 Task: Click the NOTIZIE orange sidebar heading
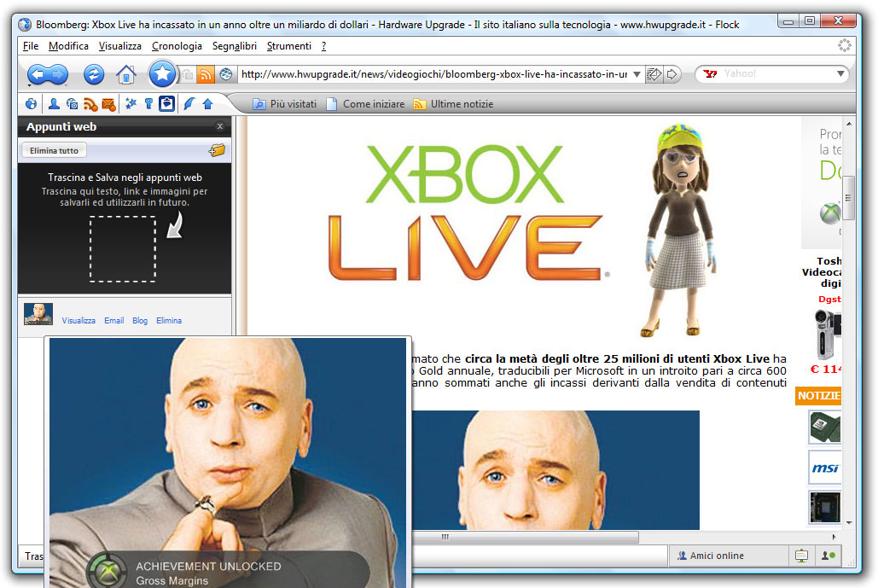[x=818, y=395]
